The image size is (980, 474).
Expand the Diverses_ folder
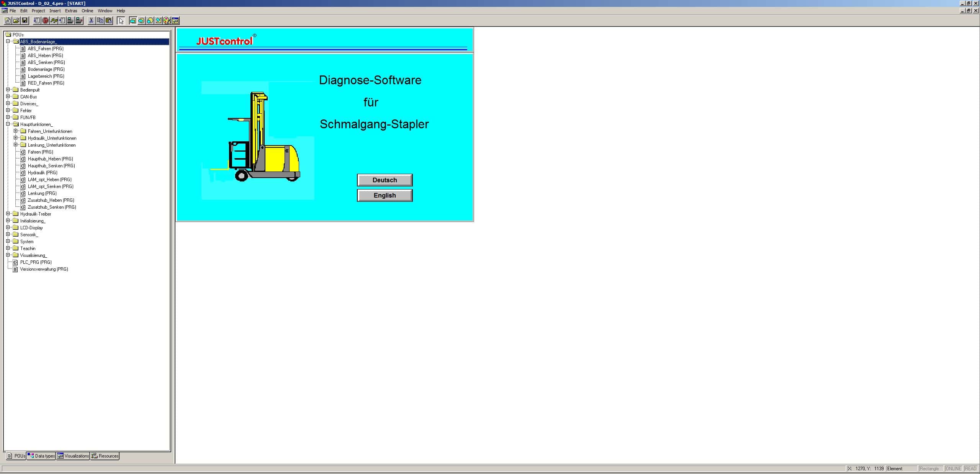(8, 103)
